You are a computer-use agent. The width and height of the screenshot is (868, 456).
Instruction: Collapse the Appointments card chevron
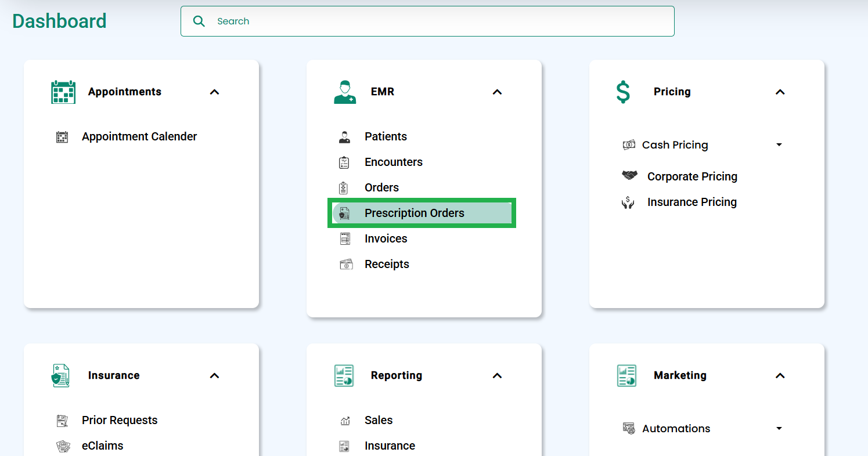coord(215,92)
